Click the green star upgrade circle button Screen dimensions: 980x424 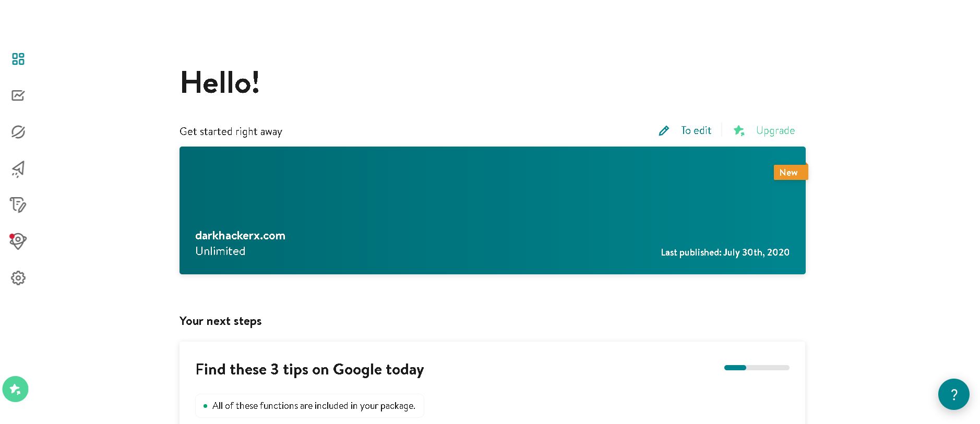coord(15,389)
